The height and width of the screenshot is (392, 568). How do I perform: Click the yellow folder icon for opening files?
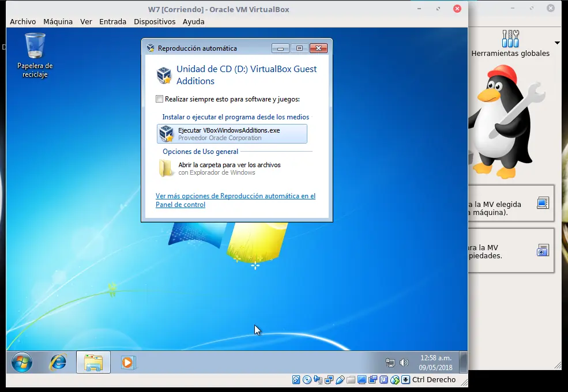[x=166, y=168]
